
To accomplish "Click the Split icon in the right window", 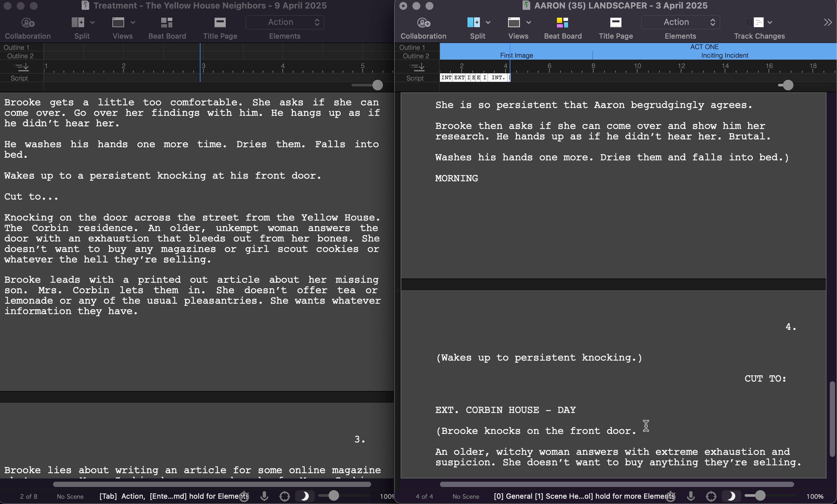I will (x=473, y=23).
